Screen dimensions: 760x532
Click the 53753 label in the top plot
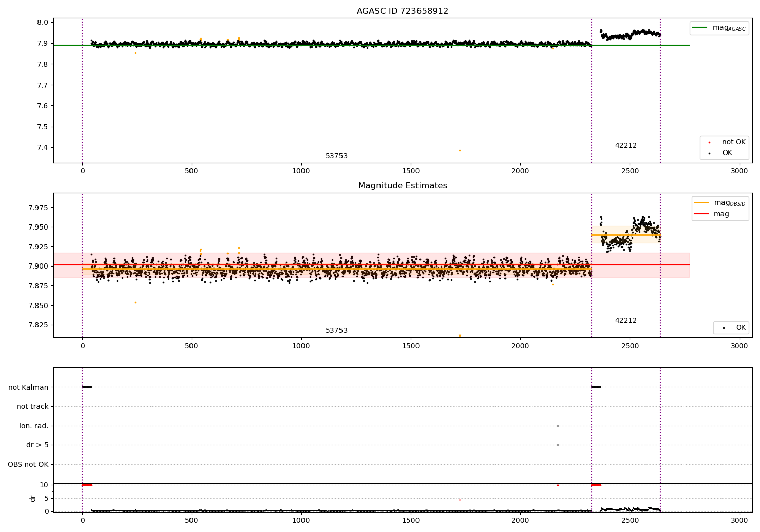(336, 156)
